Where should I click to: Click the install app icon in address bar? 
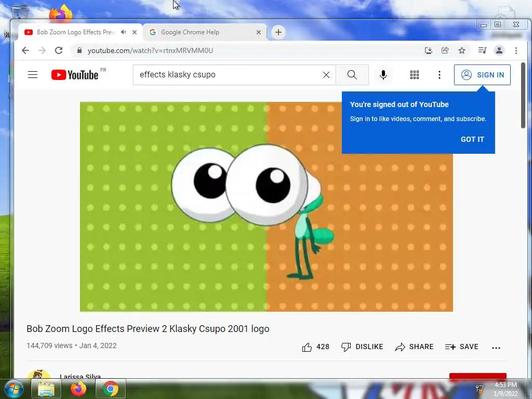click(x=429, y=50)
